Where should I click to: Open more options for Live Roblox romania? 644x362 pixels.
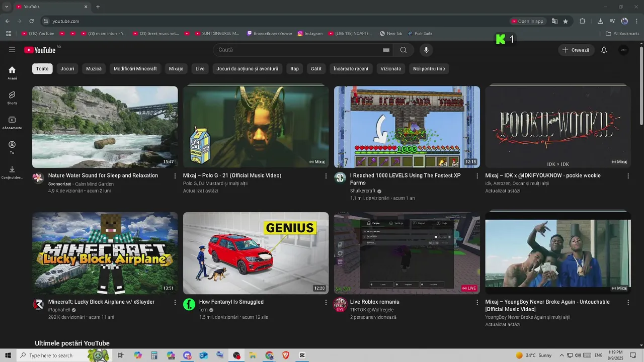pos(477,302)
